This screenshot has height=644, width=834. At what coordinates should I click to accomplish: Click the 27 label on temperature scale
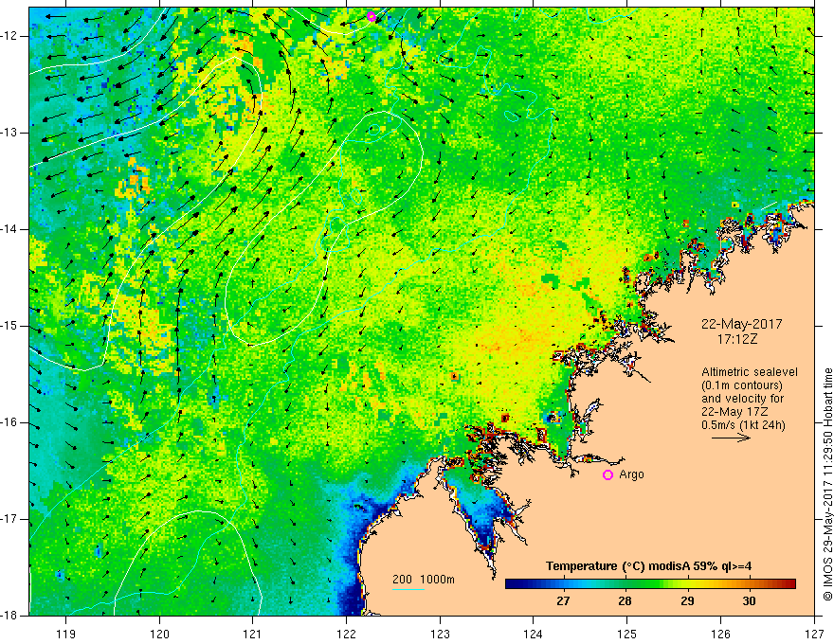[563, 601]
